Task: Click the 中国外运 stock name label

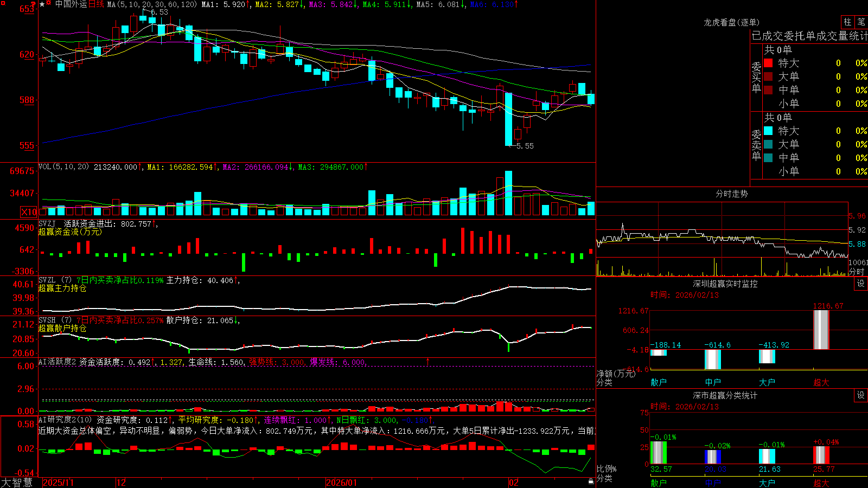Action: [71, 4]
